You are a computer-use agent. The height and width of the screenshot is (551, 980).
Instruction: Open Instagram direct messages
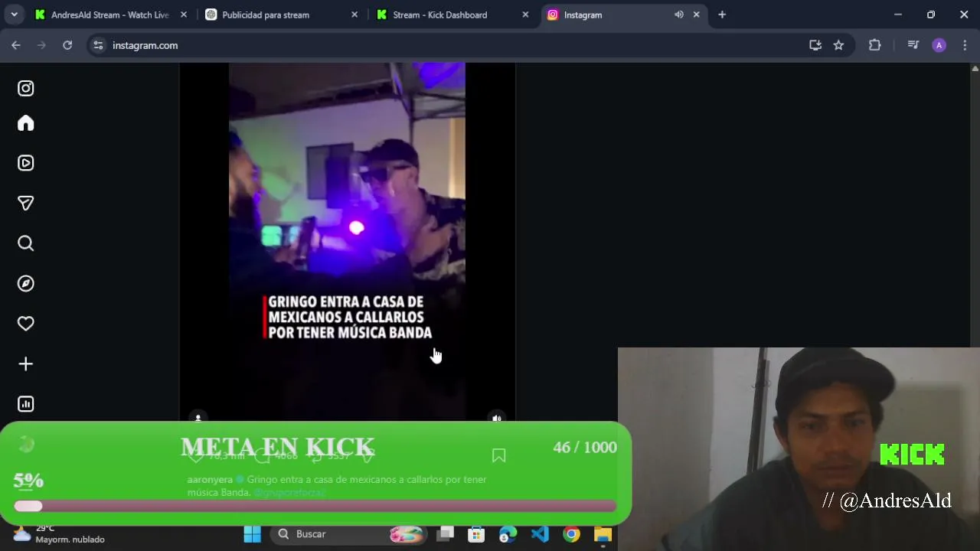[x=26, y=204]
